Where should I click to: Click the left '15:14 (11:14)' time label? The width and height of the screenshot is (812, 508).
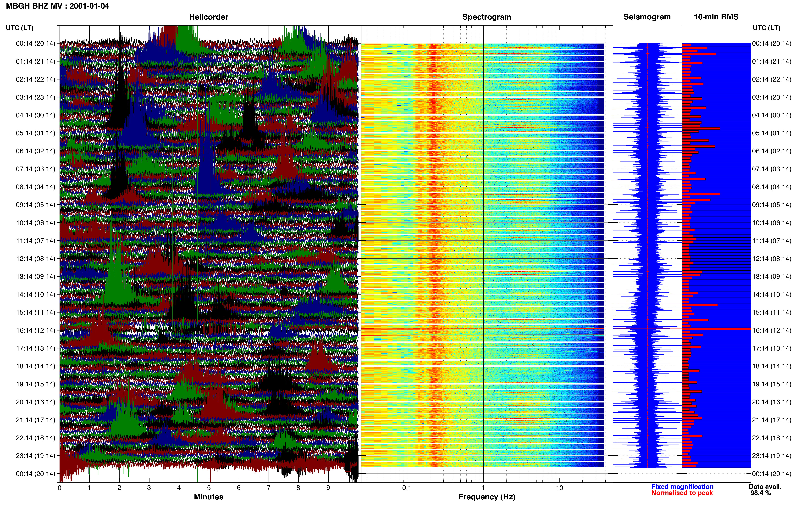coord(36,313)
